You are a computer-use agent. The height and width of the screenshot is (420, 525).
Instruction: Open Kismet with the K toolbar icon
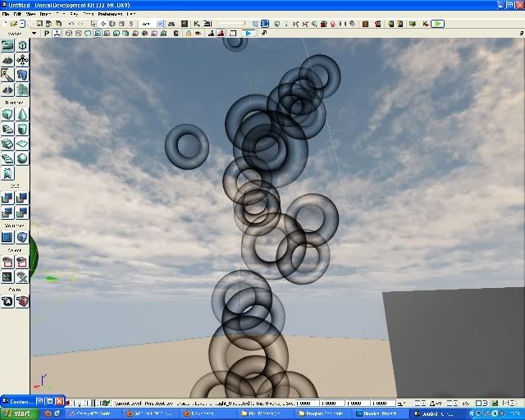197,24
